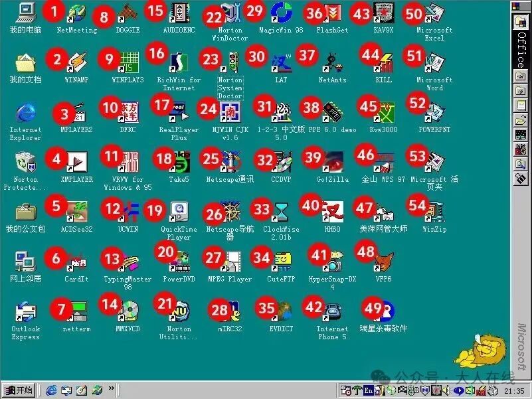532x399 pixels.
Task: Select the EVDICT globe icon
Action: pos(281,312)
